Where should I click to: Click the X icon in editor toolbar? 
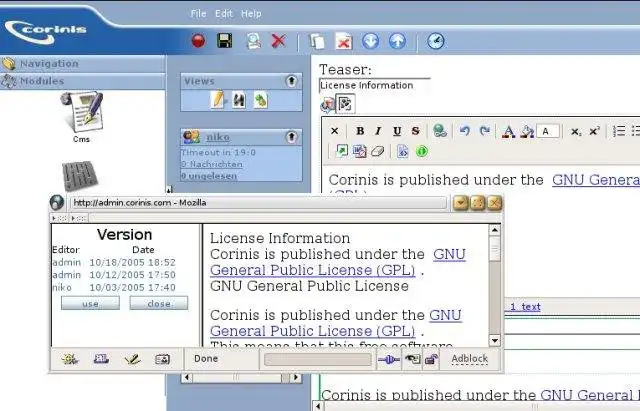tap(334, 131)
